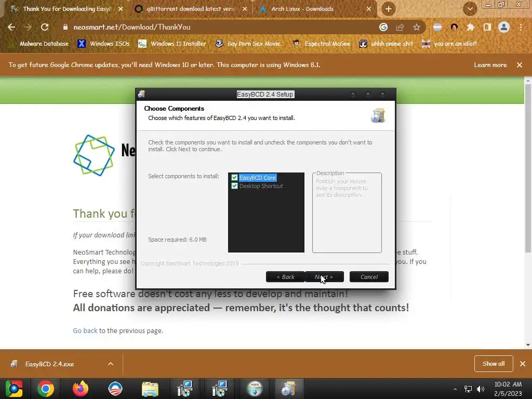Dismiss the Windows 8.1 update notice banner

520,65
